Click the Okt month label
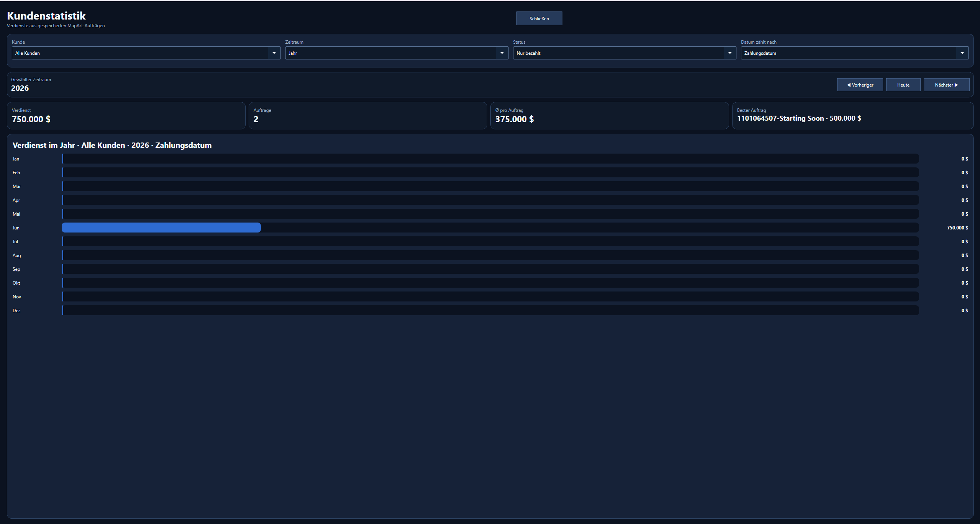The height and width of the screenshot is (524, 980). tap(16, 283)
